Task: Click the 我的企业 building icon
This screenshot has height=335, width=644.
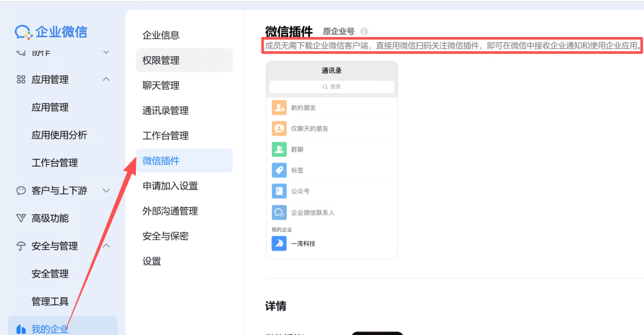Action: click(21, 329)
